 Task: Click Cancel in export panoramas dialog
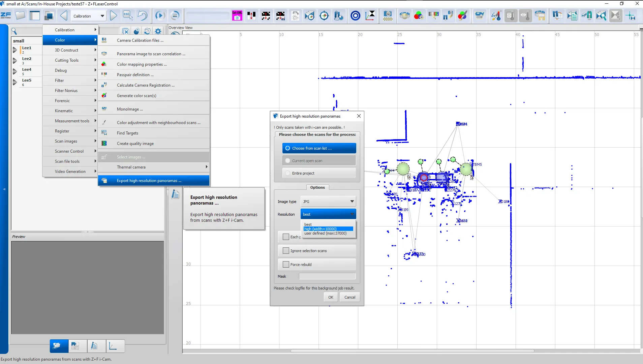[350, 297]
